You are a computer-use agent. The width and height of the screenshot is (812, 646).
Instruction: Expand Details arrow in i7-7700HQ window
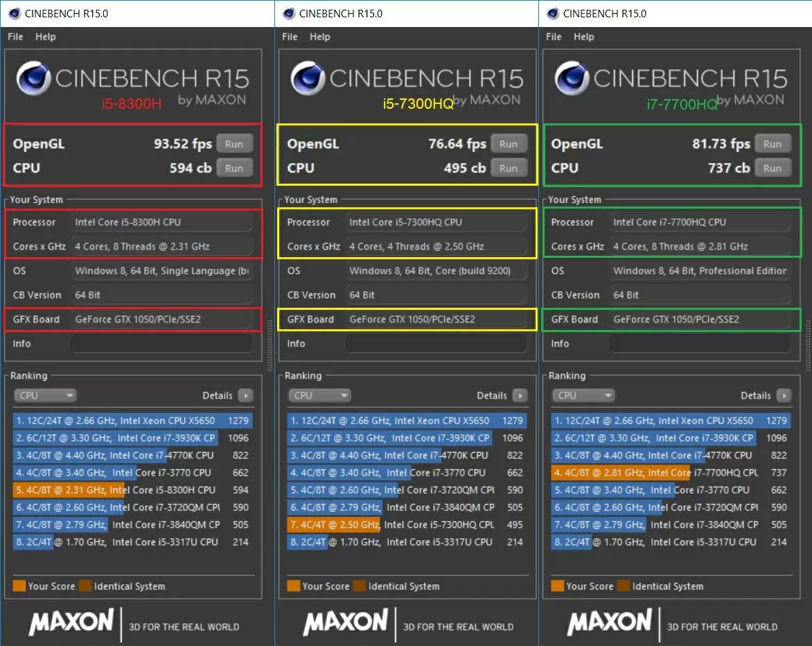click(x=784, y=396)
